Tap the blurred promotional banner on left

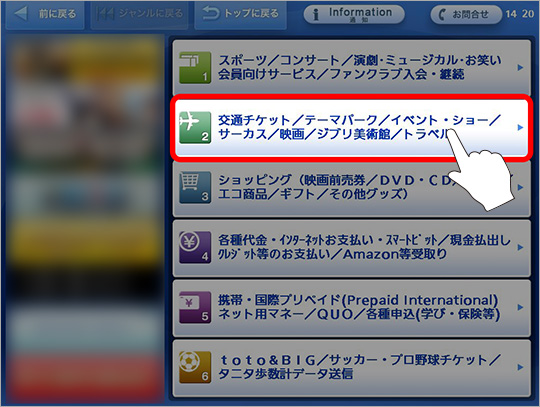pyautogui.click(x=85, y=219)
